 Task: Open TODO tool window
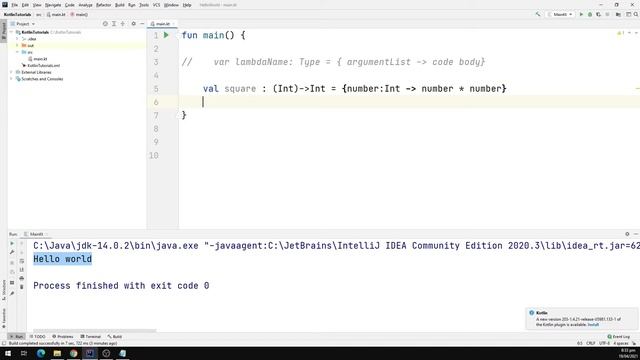[38, 337]
